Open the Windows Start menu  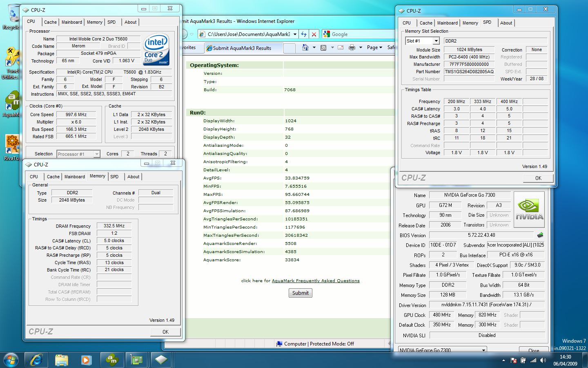click(11, 360)
